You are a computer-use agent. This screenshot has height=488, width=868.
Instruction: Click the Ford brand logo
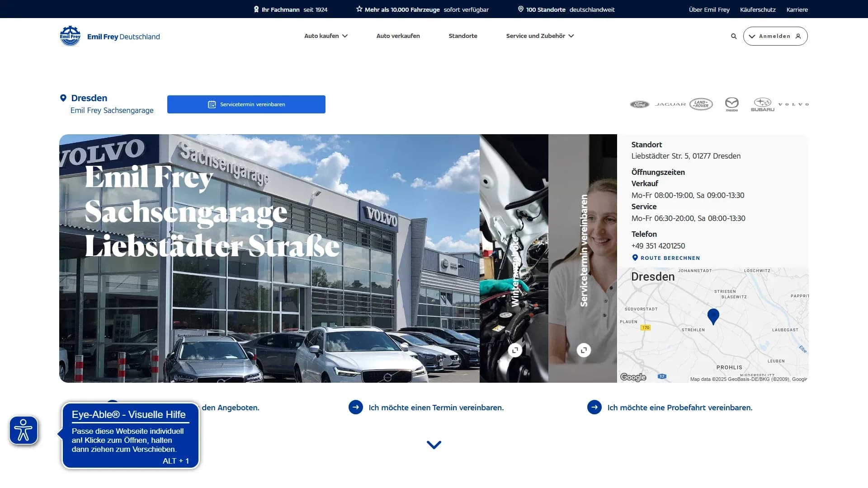(639, 104)
